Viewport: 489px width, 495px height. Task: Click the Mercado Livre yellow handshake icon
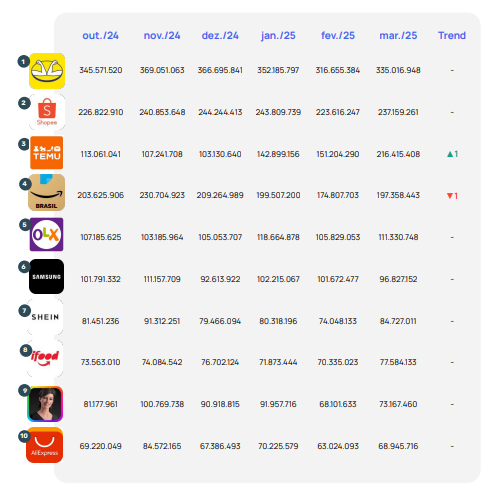pyautogui.click(x=47, y=71)
